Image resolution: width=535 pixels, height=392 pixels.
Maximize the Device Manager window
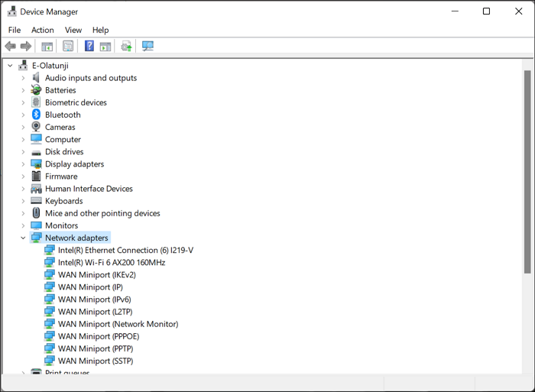pyautogui.click(x=487, y=11)
